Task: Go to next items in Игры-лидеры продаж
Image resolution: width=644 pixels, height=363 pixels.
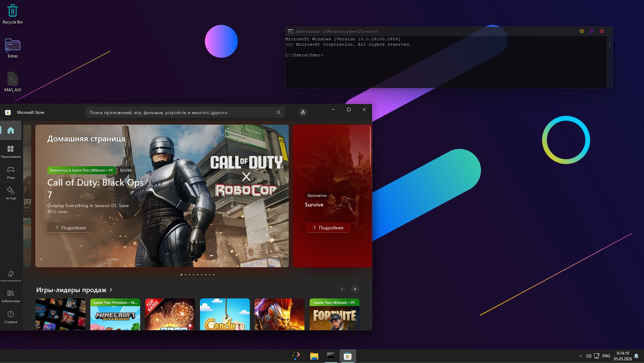Action: click(x=355, y=289)
